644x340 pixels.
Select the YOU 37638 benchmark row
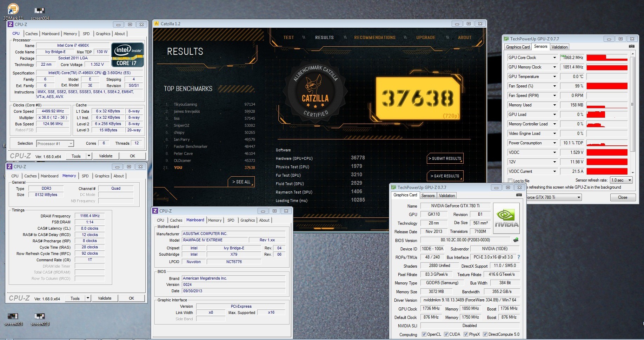point(210,168)
